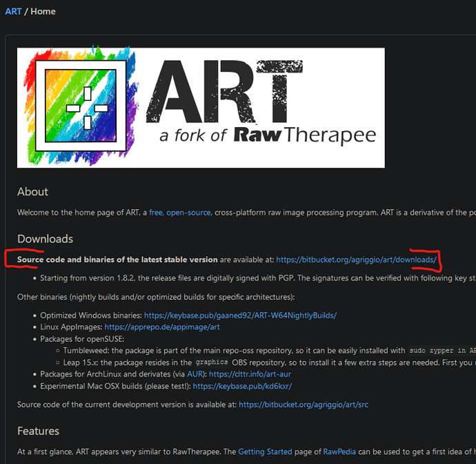Open the bitbucket art/downloads link
Viewport: 476px width, 464px height.
[356, 260]
